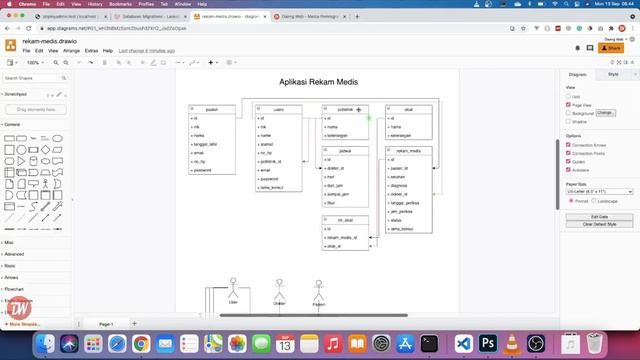Click the zoom out magnifier icon
640x360 pixels.
(x=66, y=63)
